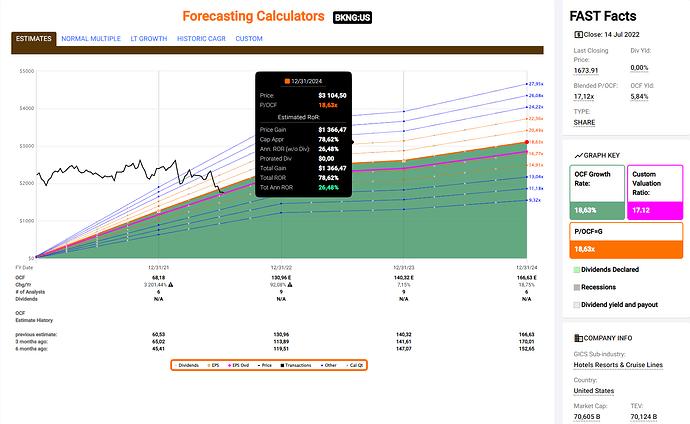Toggle the EPS legend item
Image resolution: width=690 pixels, height=424 pixels.
[213, 365]
